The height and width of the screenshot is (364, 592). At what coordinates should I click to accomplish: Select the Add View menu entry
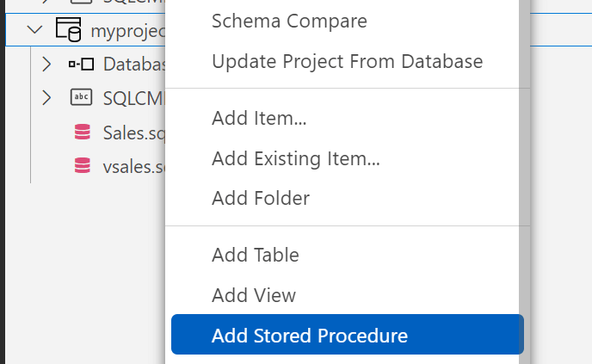tap(254, 295)
